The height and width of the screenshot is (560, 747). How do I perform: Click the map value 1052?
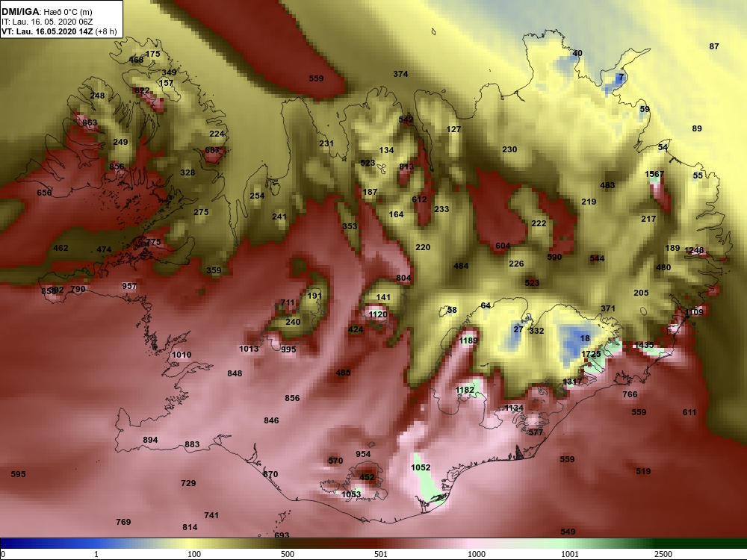click(421, 467)
